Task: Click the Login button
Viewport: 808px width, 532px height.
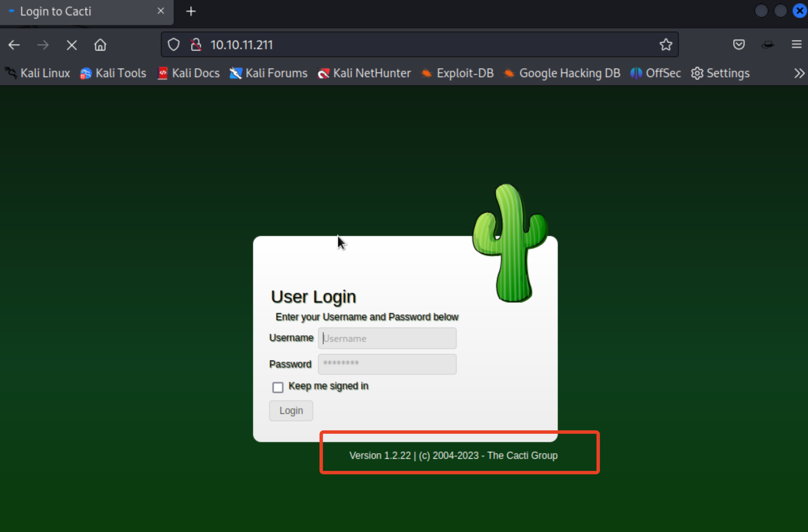Action: click(x=291, y=411)
